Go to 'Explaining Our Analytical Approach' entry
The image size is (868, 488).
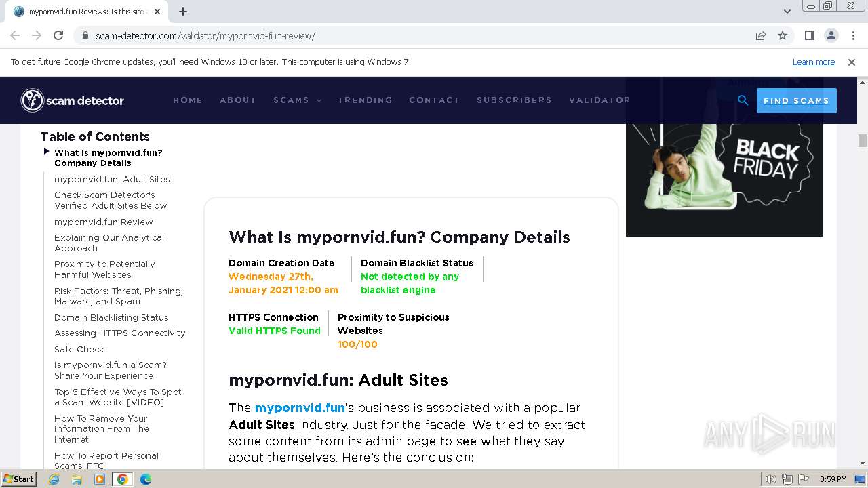(x=109, y=243)
